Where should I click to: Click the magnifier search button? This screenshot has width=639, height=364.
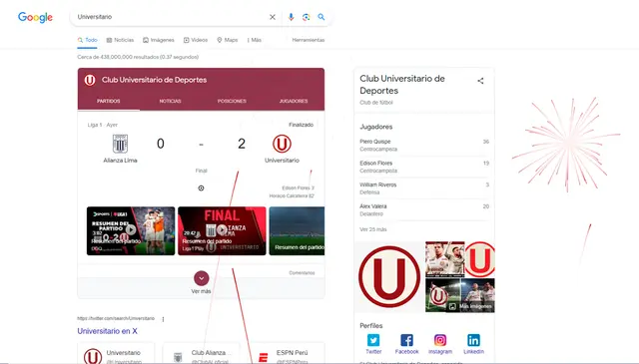tap(321, 17)
